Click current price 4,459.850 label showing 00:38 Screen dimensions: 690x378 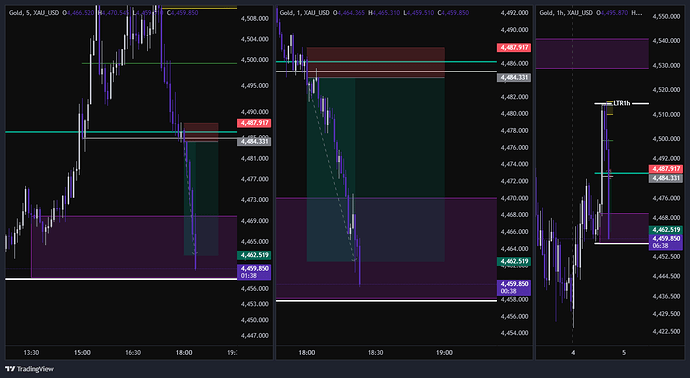click(x=514, y=287)
